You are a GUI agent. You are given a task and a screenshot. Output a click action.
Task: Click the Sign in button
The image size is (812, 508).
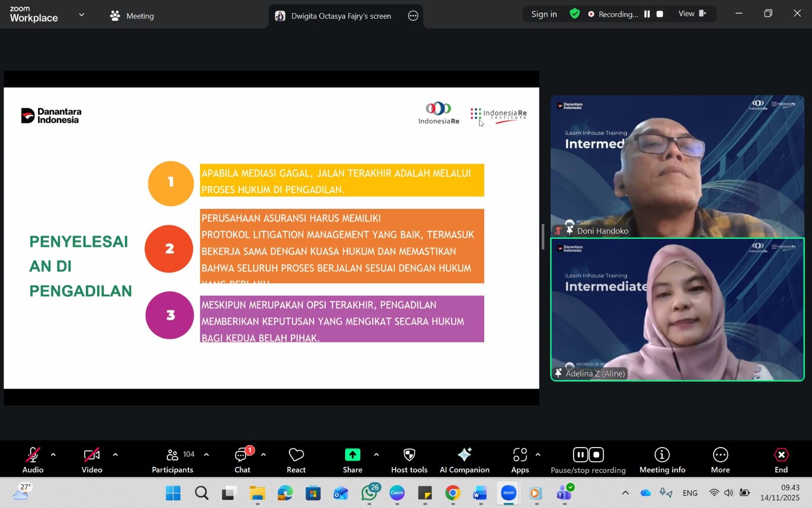pos(544,14)
